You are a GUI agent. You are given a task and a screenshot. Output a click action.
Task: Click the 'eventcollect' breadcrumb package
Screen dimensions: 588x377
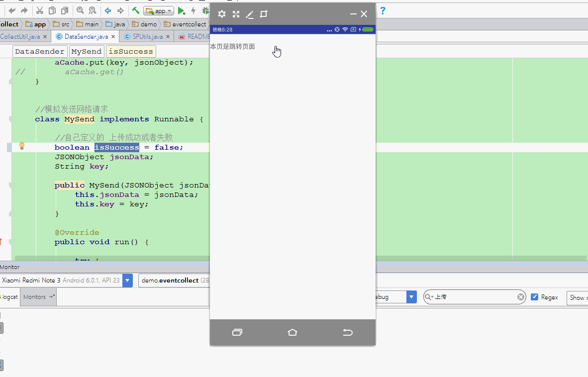(185, 24)
